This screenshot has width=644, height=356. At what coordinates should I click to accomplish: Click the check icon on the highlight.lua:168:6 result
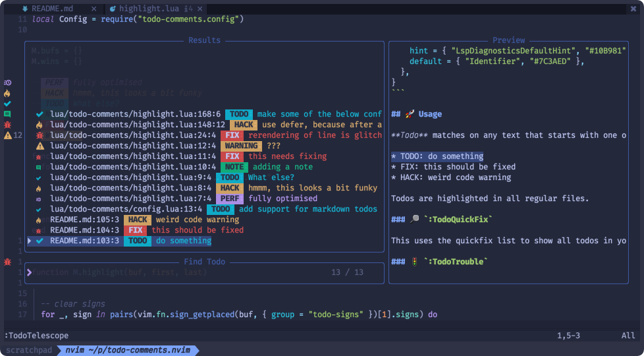coord(40,114)
